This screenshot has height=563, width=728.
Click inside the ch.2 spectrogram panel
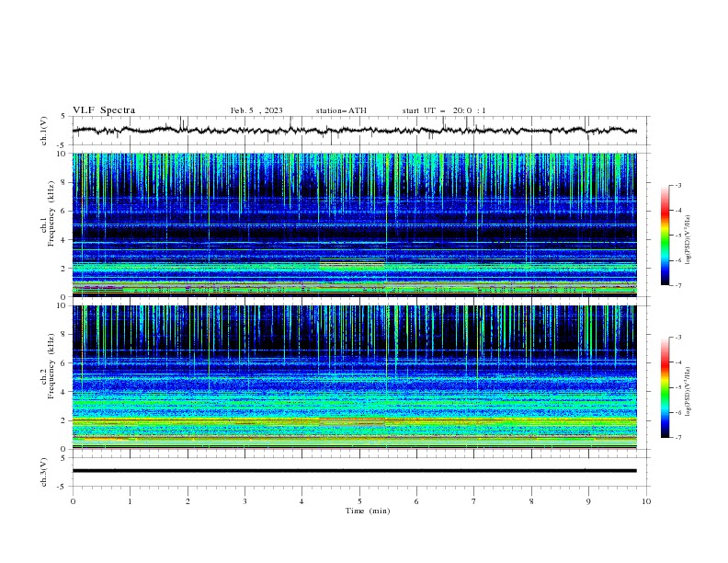coord(354,377)
